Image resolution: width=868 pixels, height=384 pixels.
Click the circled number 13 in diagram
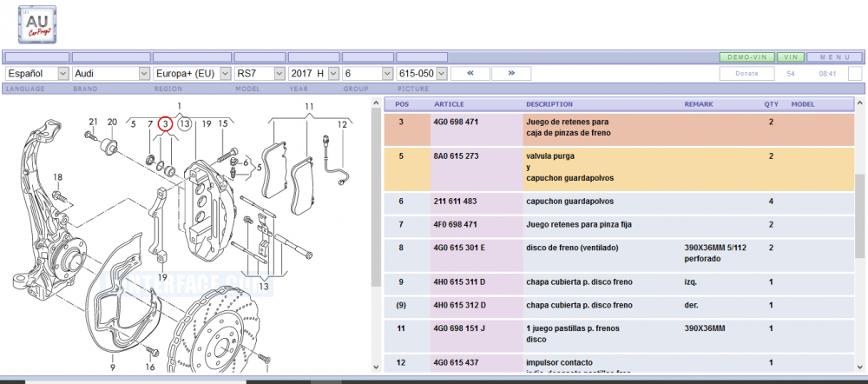pos(185,124)
